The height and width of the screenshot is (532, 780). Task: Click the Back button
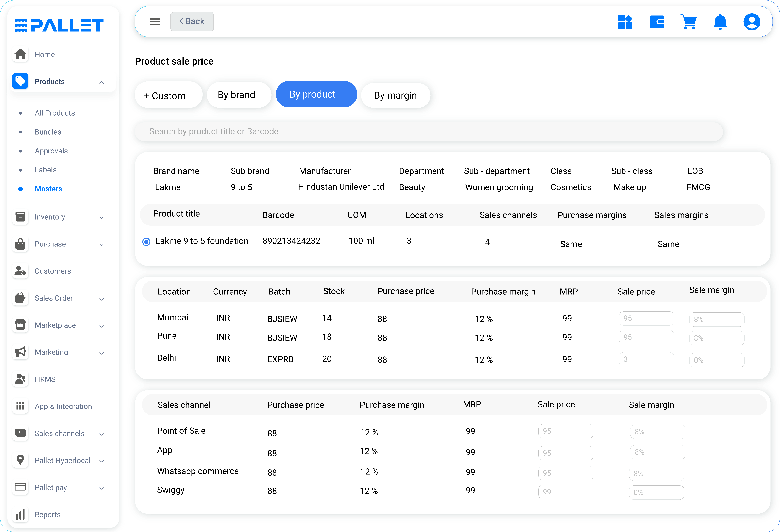pos(192,22)
